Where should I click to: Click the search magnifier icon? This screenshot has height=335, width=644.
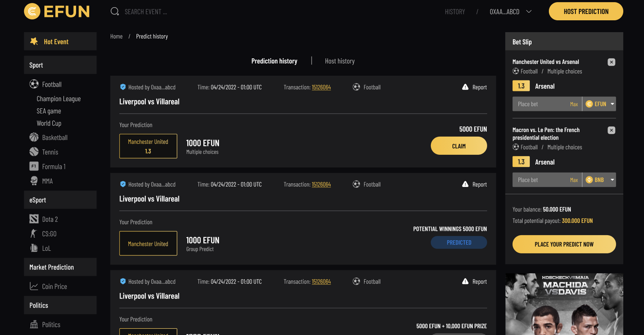click(115, 11)
